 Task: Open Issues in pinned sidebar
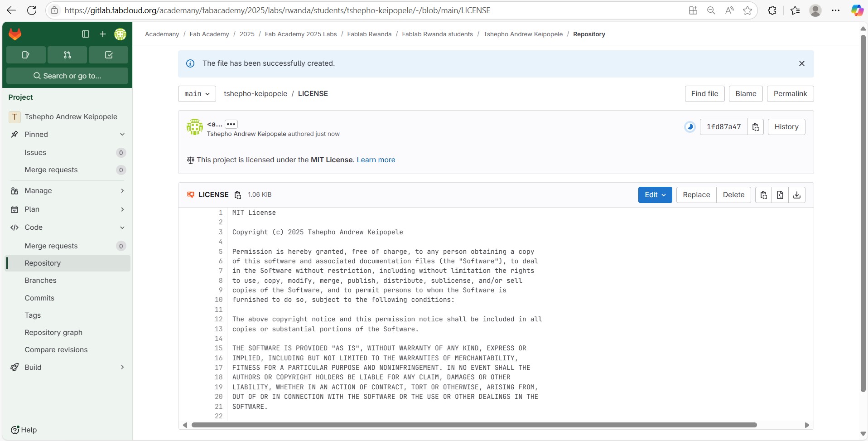click(x=68, y=153)
